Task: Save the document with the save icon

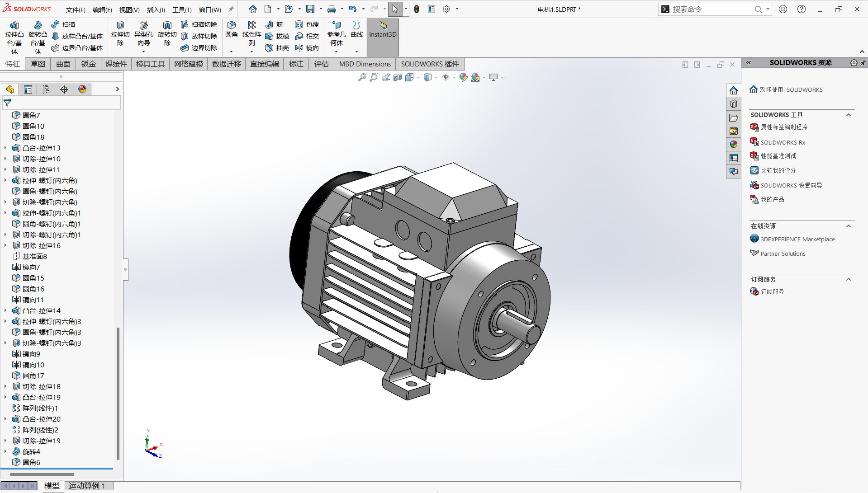Action: pyautogui.click(x=310, y=9)
